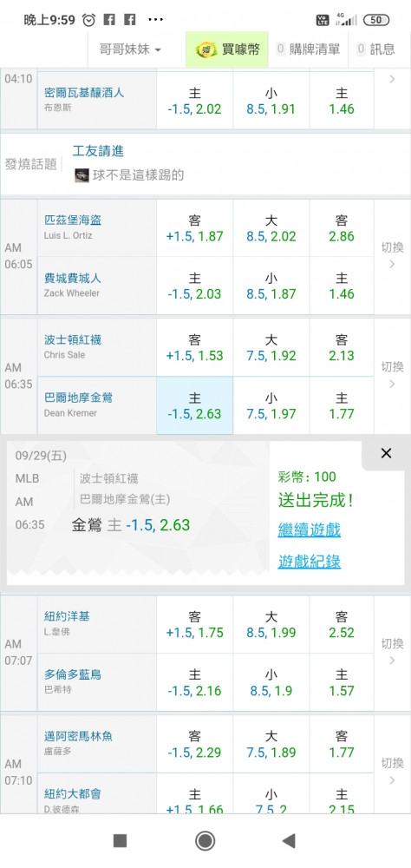Tap the chevron arrow in the 04:10 row
Viewport: 411px width, 868px height.
[x=392, y=79]
